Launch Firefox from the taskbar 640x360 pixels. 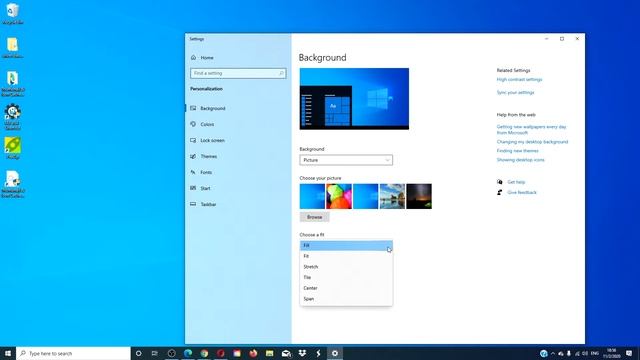click(x=253, y=353)
